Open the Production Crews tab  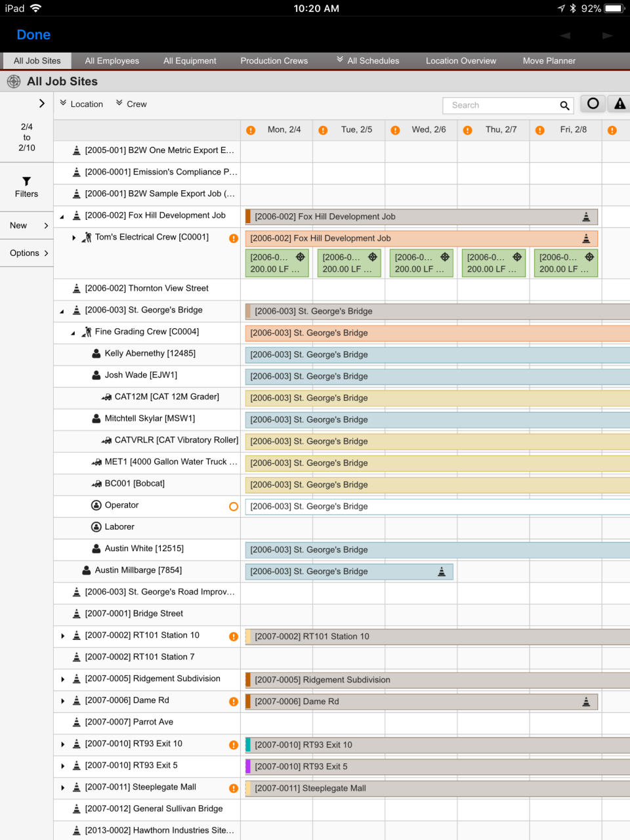click(274, 60)
